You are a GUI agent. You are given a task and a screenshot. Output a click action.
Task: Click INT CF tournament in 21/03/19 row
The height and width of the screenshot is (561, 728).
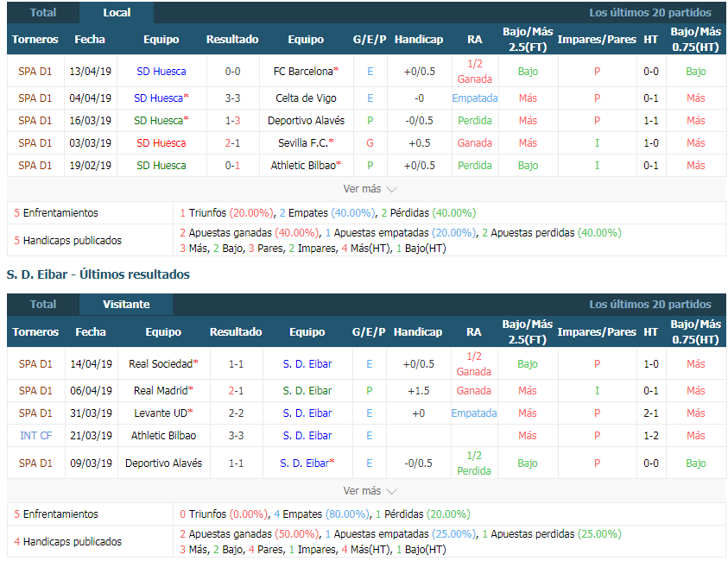click(x=35, y=435)
